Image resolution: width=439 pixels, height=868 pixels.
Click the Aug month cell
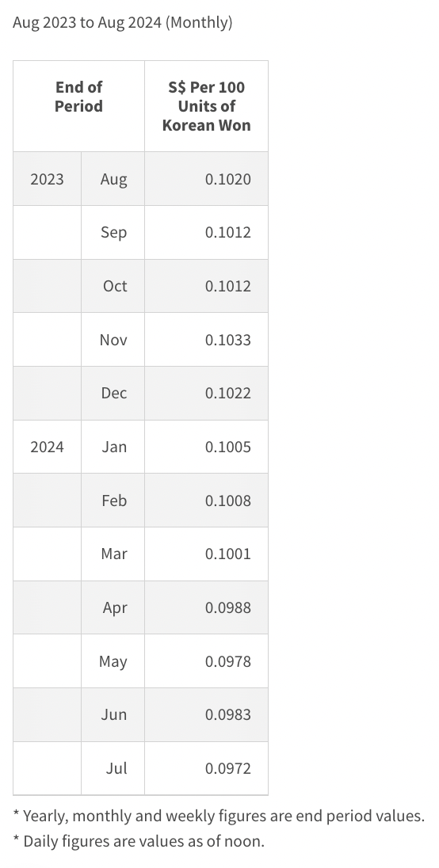tap(113, 180)
